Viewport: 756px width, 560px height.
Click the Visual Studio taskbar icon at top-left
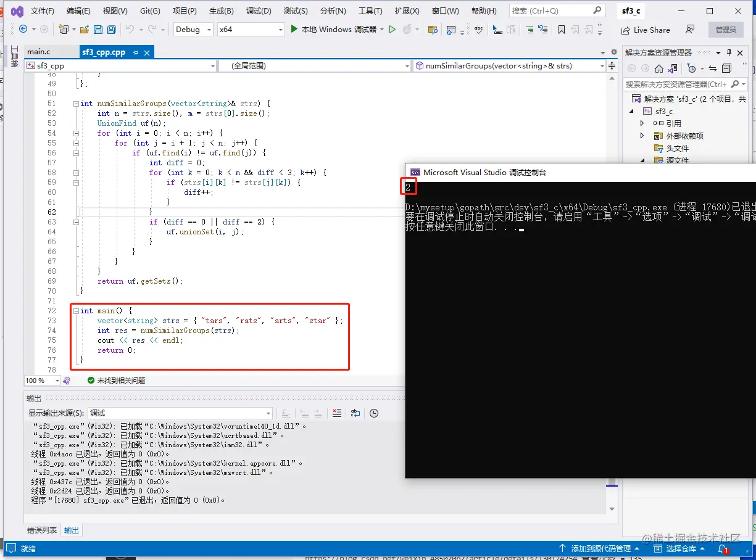click(x=17, y=11)
